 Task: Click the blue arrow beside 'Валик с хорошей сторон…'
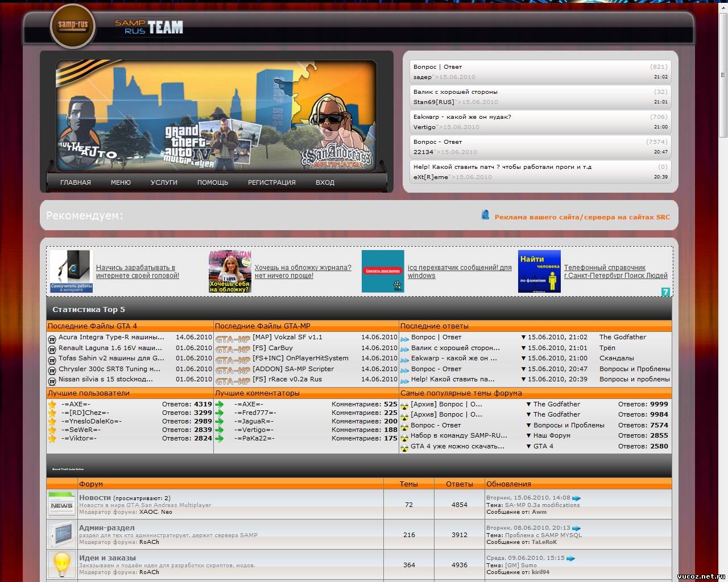point(404,350)
